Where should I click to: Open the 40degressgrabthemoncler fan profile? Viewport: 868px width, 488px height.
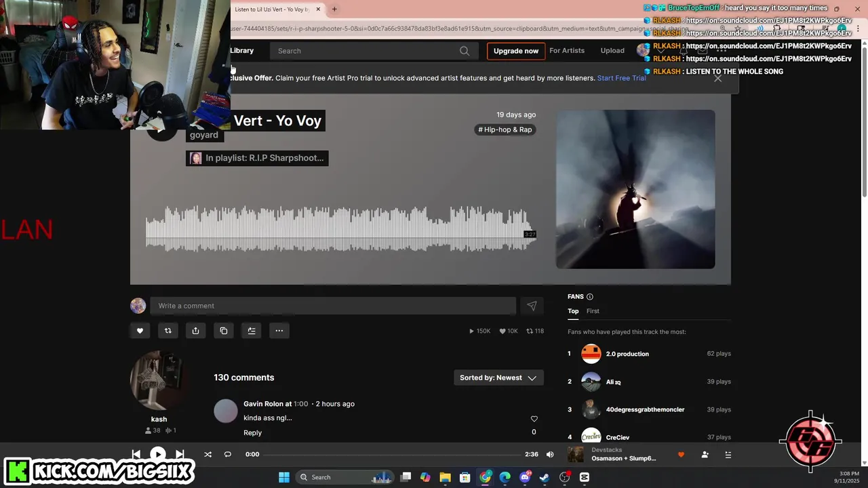click(645, 409)
